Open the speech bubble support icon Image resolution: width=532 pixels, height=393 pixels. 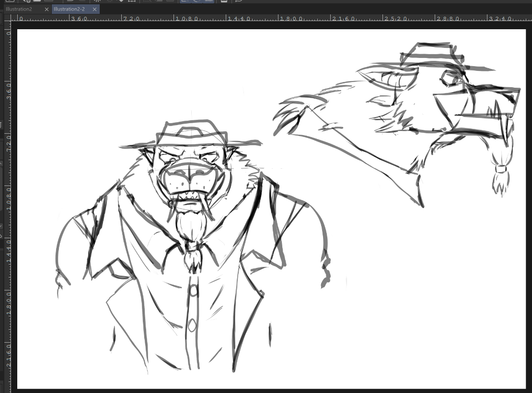coord(239,1)
